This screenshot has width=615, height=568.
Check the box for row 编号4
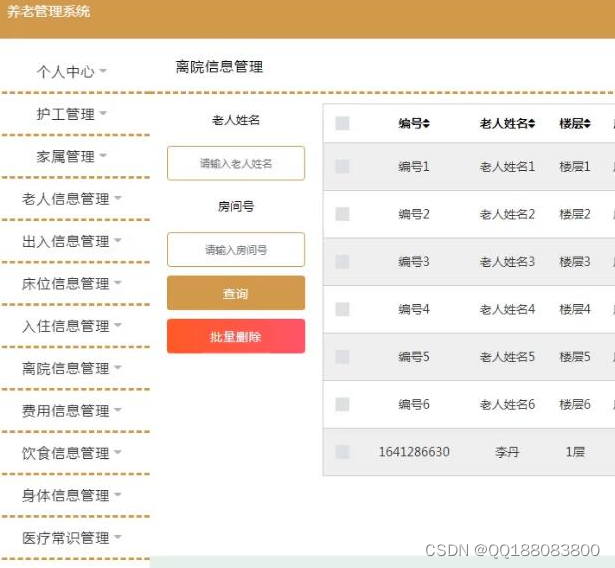tap(342, 309)
